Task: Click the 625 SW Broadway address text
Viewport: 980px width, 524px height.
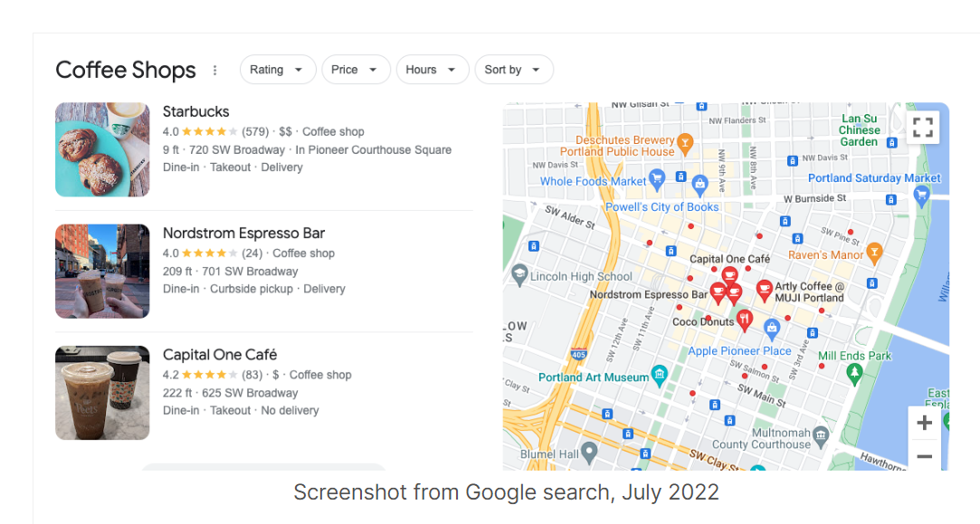Action: point(250,393)
